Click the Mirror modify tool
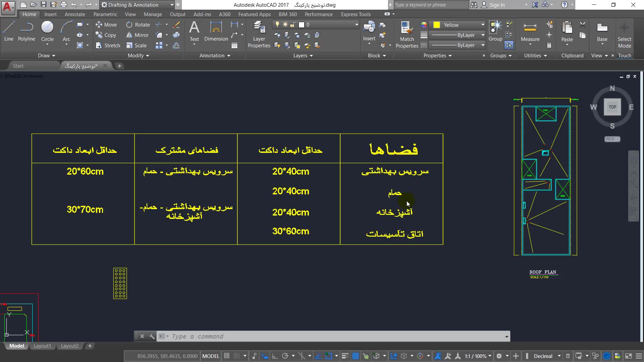The image size is (644, 362). [138, 35]
